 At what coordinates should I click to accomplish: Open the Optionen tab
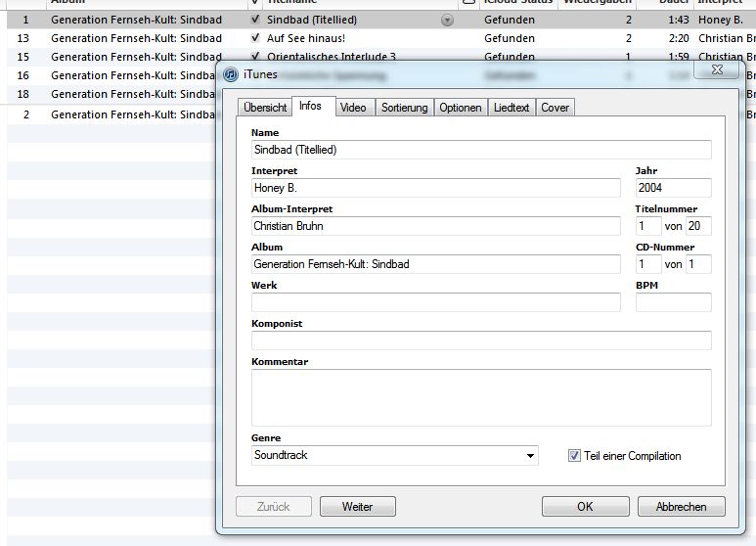(x=461, y=108)
